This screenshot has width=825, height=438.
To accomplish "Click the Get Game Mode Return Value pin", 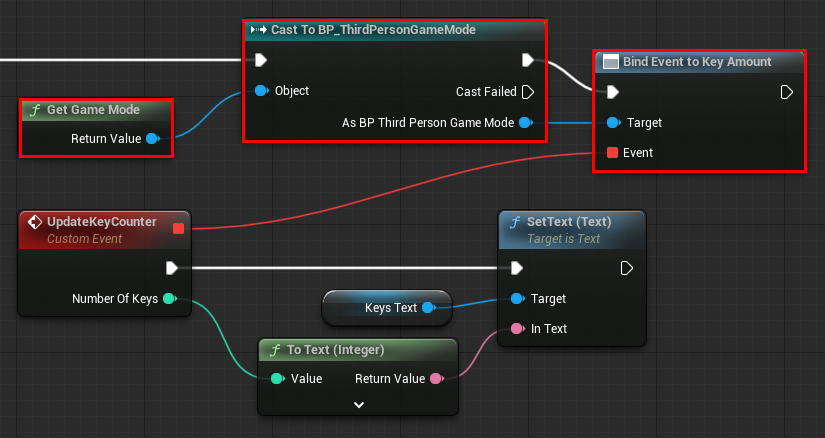I will point(153,138).
